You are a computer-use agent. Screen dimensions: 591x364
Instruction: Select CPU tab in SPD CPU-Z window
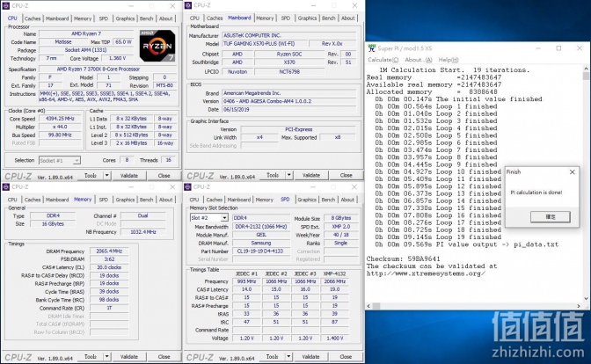(x=194, y=200)
